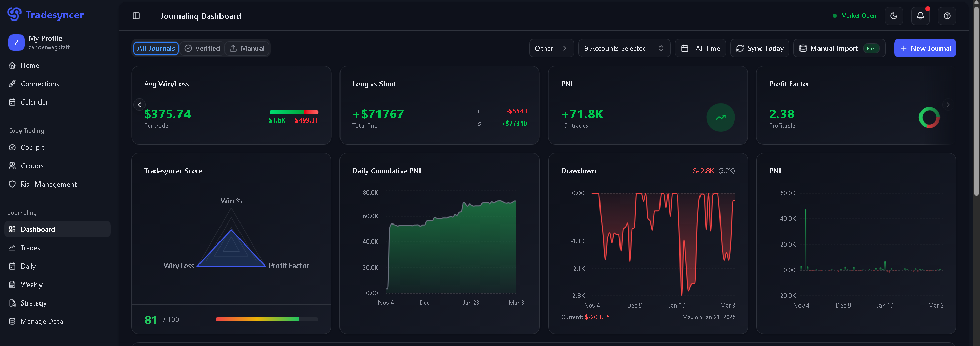Click the Tradesyncer logo

[x=45, y=15]
